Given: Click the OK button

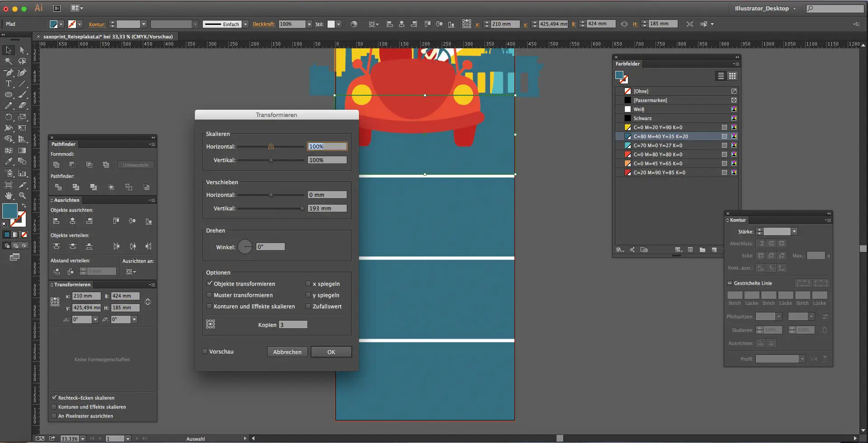Looking at the screenshot, I should [x=331, y=352].
